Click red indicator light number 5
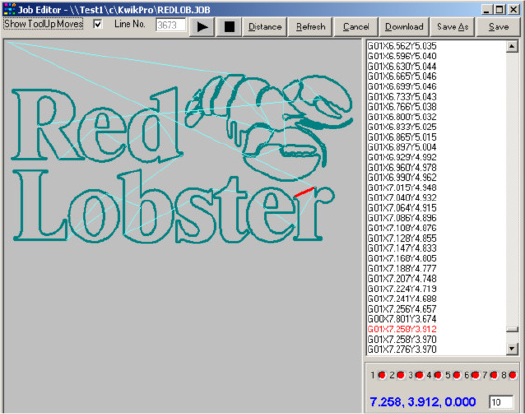This screenshot has width=525, height=414. (456, 375)
